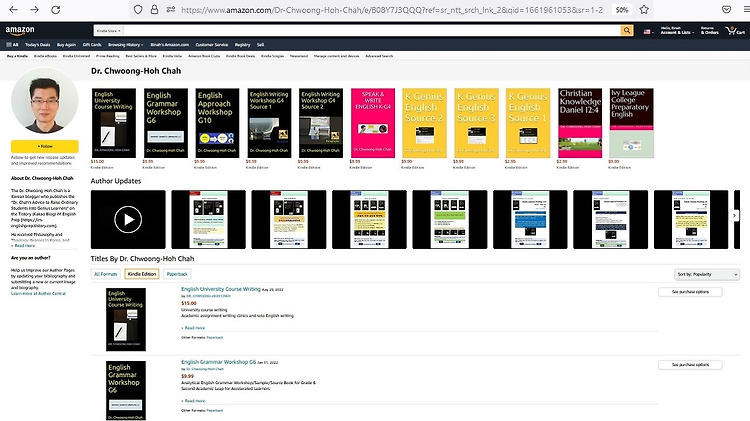Advance Author Updates carousel right arrow
The image size is (750, 421).
(x=735, y=216)
